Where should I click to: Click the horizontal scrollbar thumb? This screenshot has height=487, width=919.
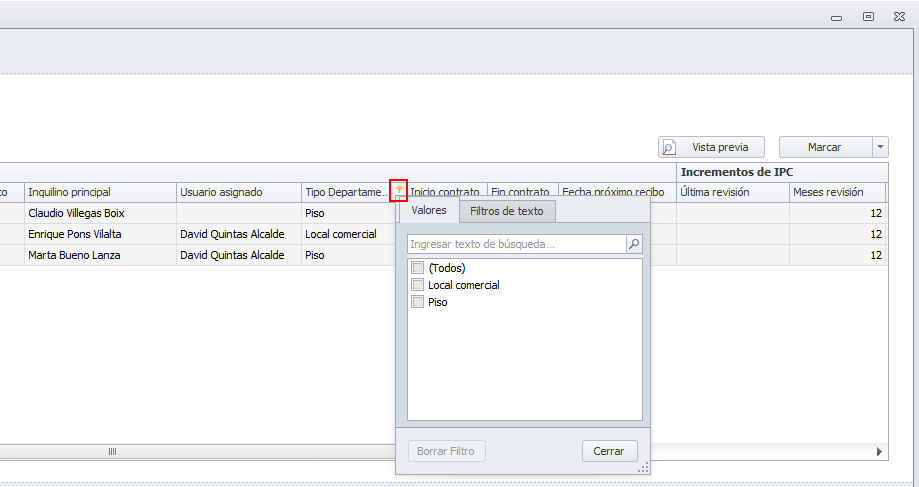[x=112, y=452]
